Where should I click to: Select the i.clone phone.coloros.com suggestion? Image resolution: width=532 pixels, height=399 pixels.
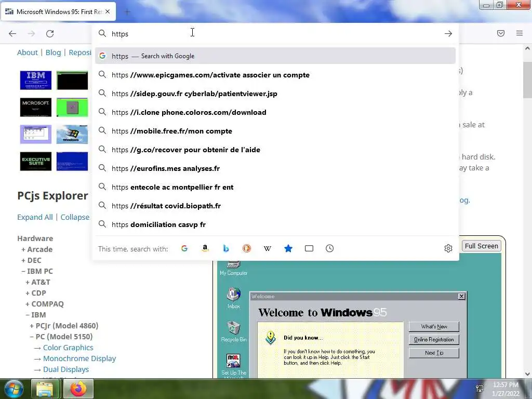pos(275,112)
